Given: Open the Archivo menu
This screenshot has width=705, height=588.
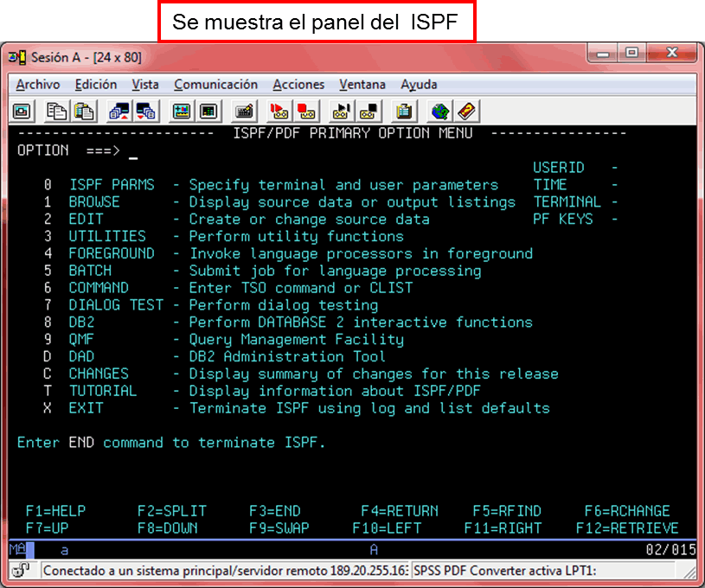Looking at the screenshot, I should pyautogui.click(x=38, y=85).
